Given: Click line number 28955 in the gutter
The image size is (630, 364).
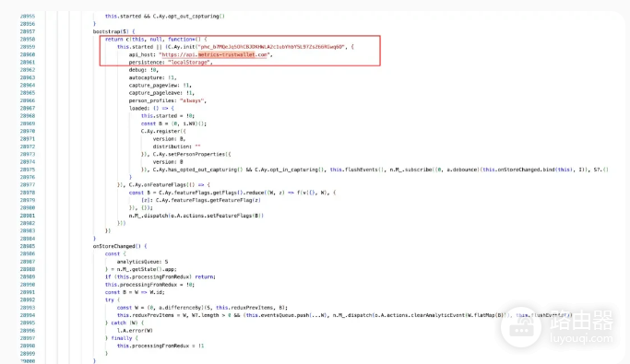Looking at the screenshot, I should pyautogui.click(x=28, y=17).
